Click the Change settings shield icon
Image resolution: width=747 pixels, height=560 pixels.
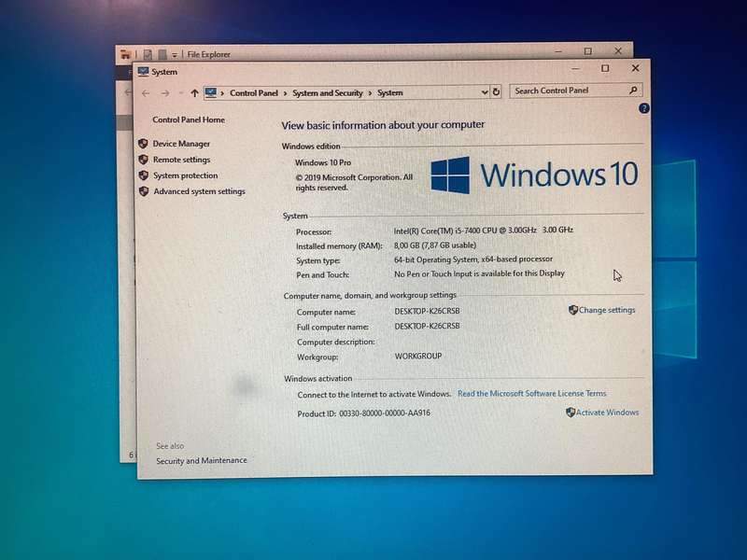[x=573, y=310]
